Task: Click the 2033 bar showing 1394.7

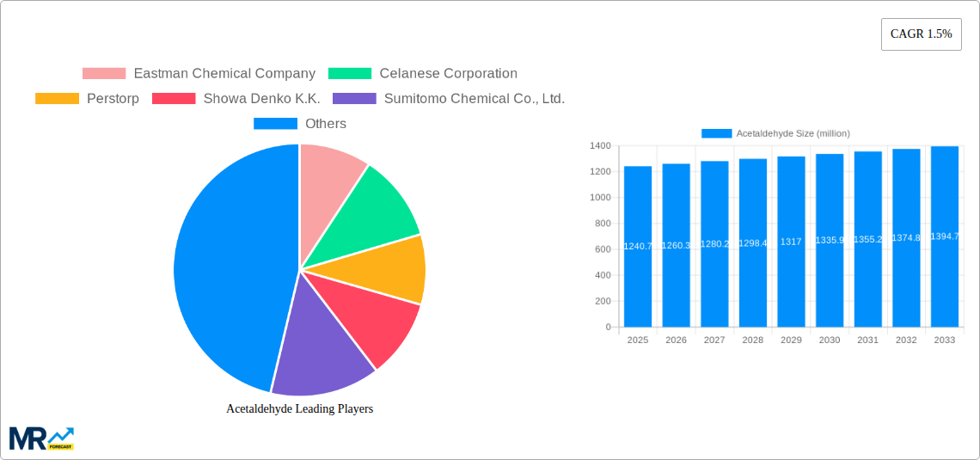Action: [x=945, y=236]
